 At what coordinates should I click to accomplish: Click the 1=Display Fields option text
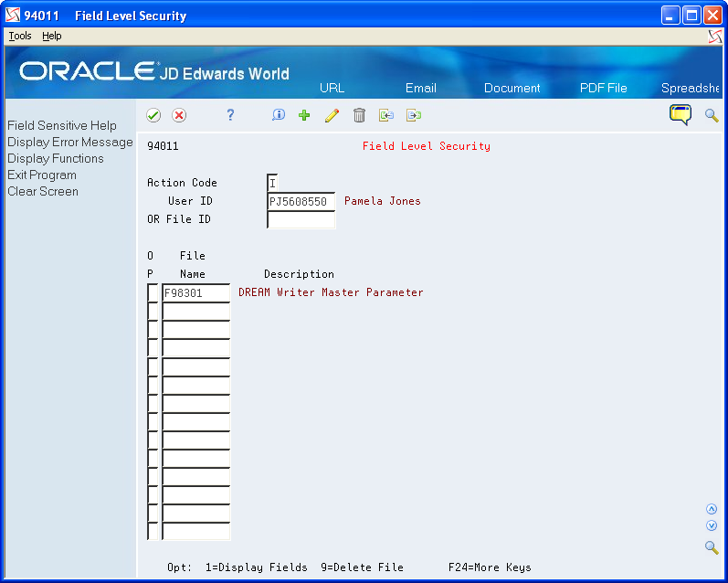pos(257,567)
